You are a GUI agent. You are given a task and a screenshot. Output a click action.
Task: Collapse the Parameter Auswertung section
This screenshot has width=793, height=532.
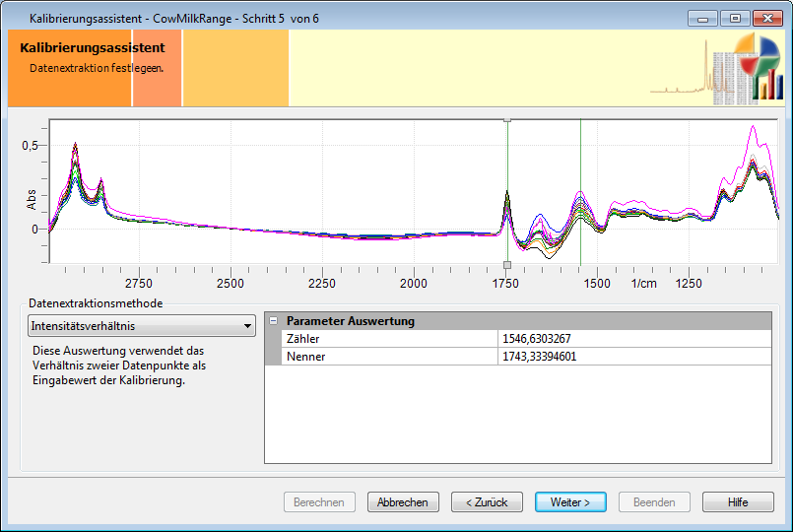(x=273, y=321)
